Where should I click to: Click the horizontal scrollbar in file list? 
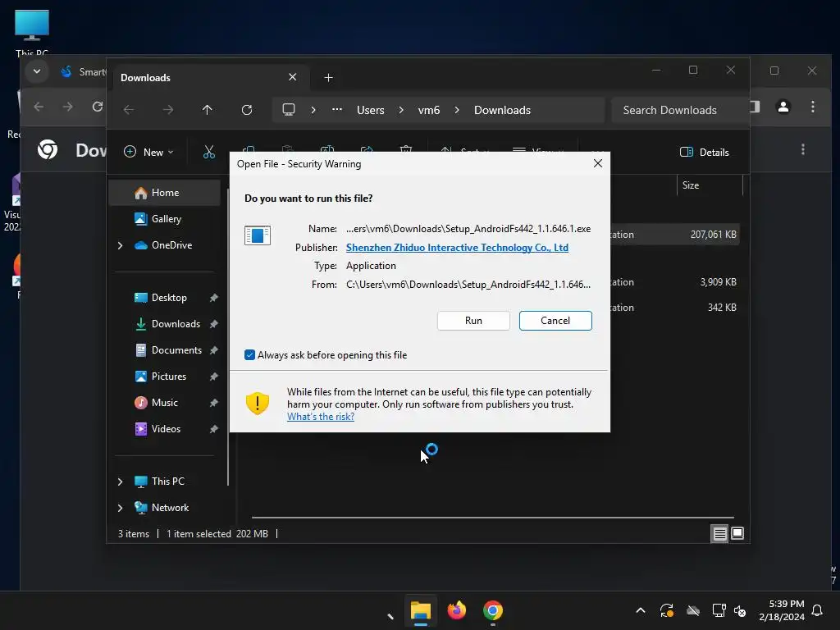coord(493,518)
